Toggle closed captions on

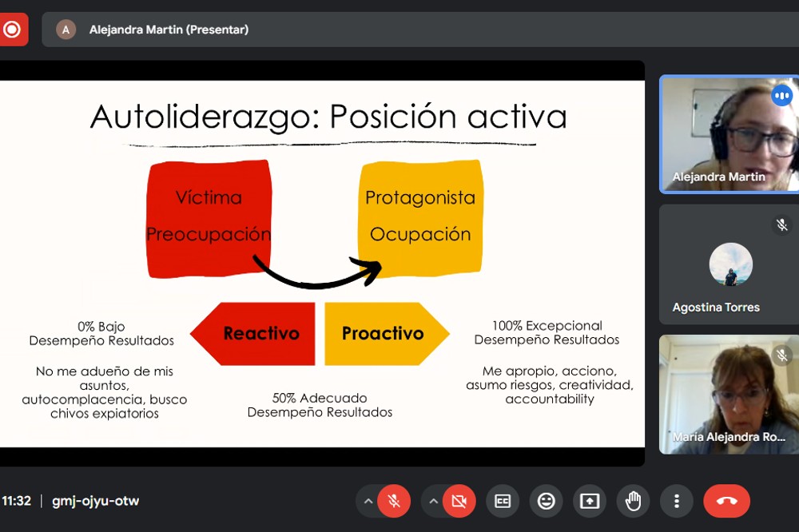pos(503,501)
